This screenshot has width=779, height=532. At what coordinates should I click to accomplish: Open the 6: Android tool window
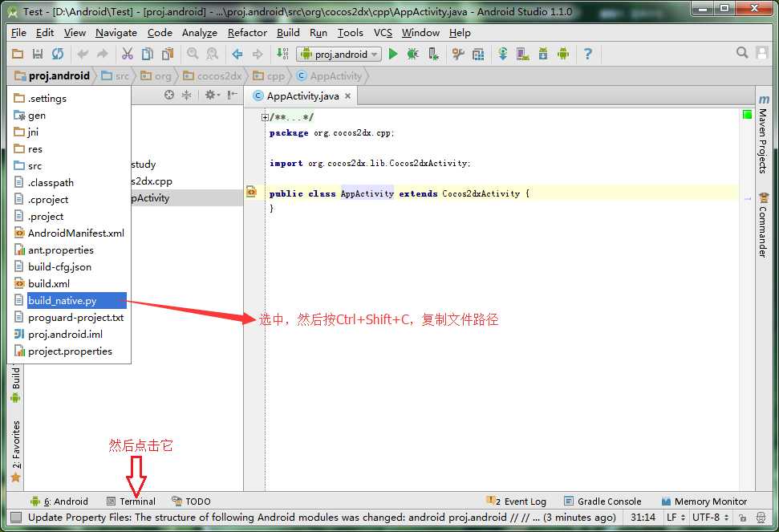pyautogui.click(x=59, y=502)
